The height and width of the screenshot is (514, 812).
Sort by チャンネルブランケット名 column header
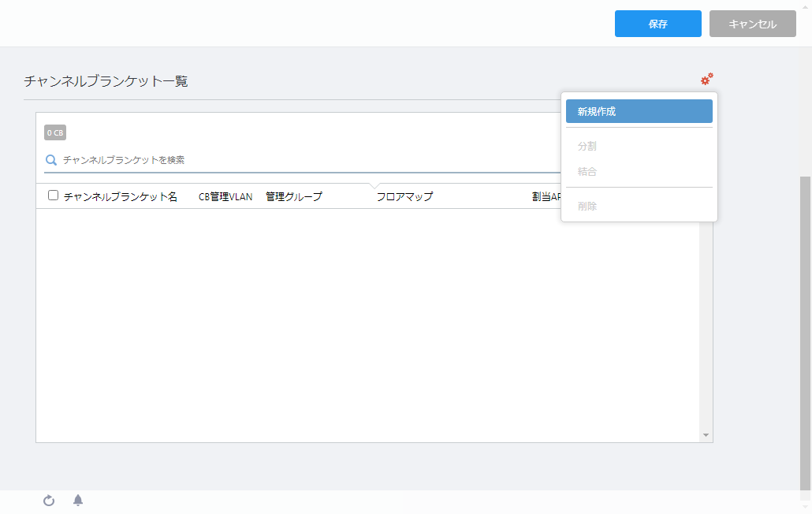click(x=120, y=197)
